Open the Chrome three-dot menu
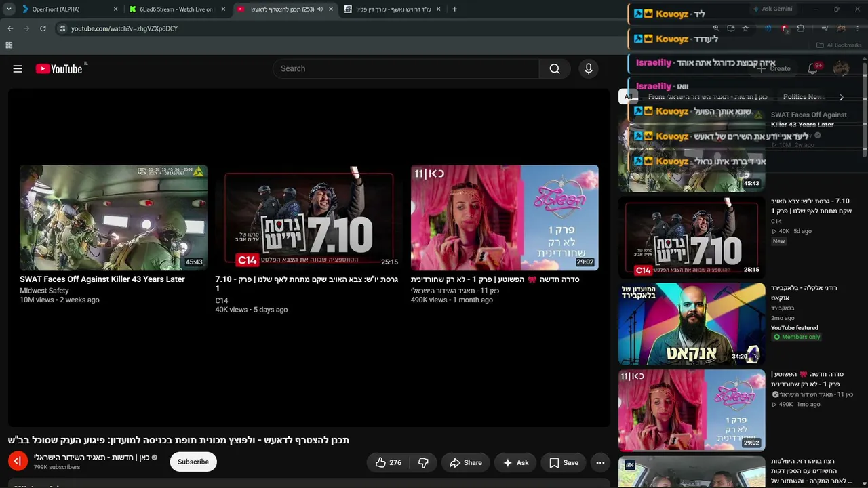 coord(858,28)
